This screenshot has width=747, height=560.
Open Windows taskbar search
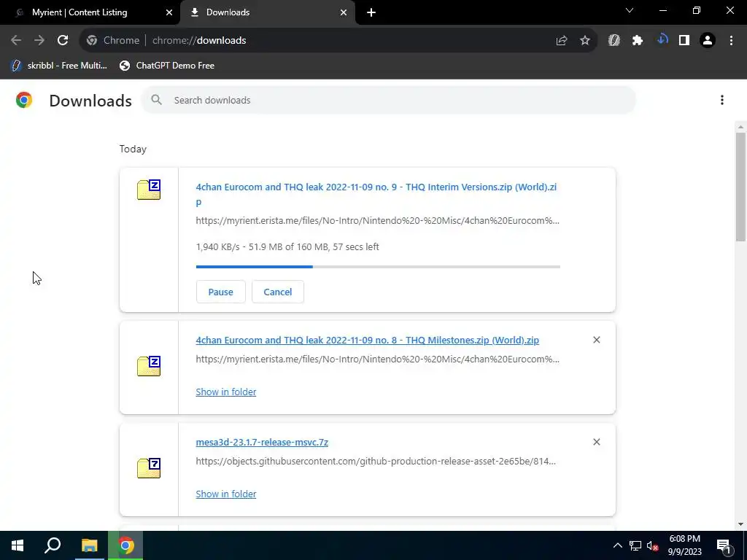(x=53, y=545)
